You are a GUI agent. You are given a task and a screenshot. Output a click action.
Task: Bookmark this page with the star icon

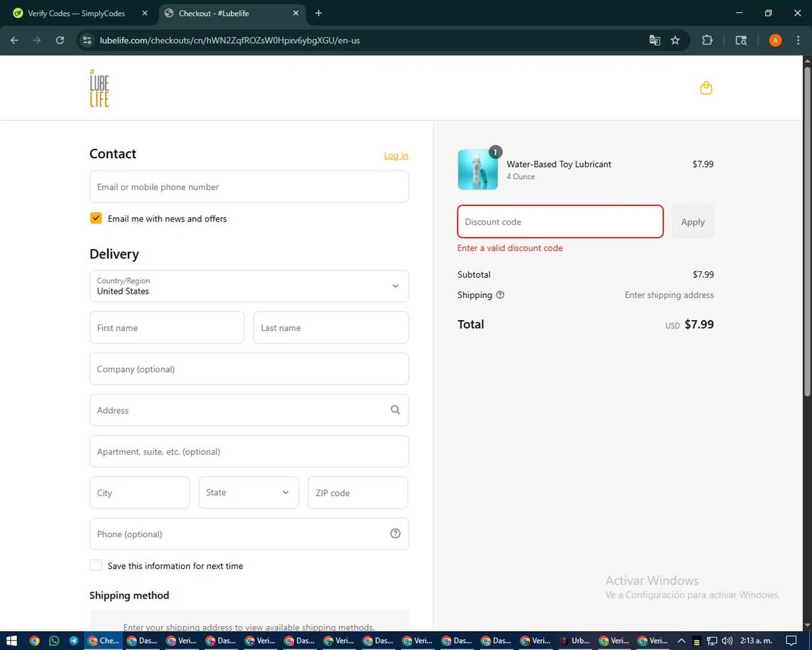(675, 40)
